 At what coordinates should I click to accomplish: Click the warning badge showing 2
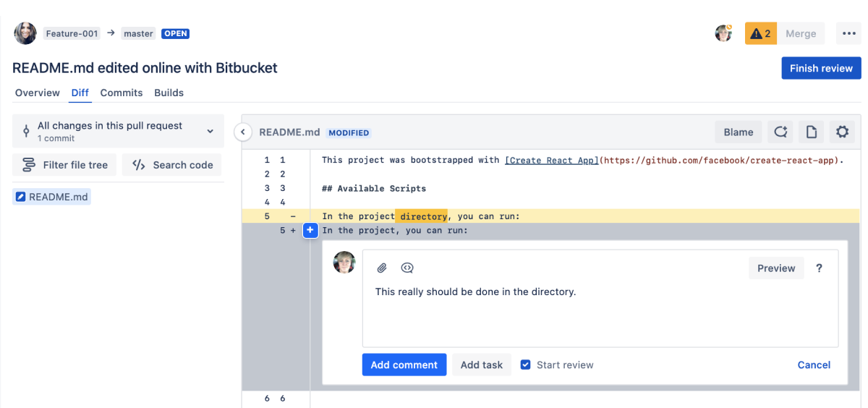(x=760, y=33)
